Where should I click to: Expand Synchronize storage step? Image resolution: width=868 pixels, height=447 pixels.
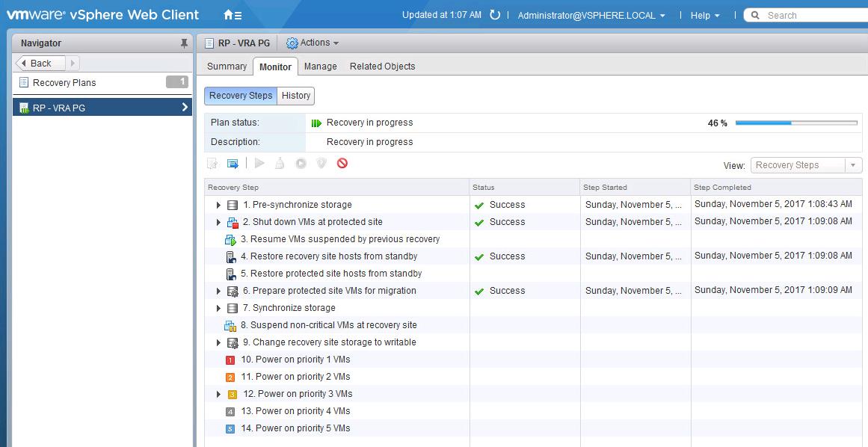219,308
